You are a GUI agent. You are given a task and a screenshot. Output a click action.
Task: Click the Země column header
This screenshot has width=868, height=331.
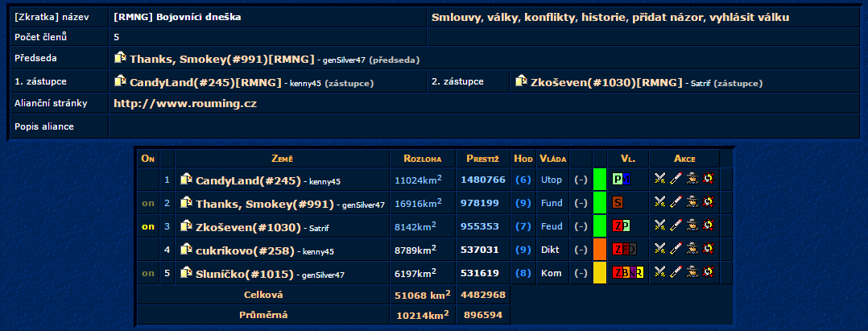282,159
